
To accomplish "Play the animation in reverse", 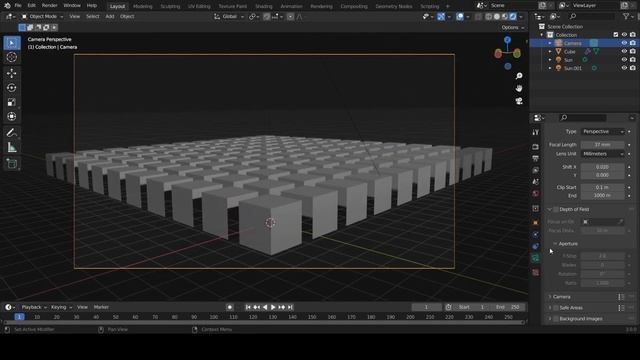I will [265, 307].
